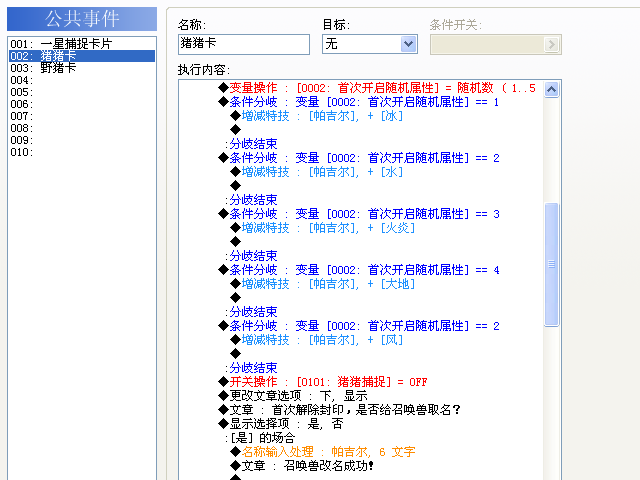640x480 pixels.
Task: Select empty event slot 010
Action: pos(82,152)
